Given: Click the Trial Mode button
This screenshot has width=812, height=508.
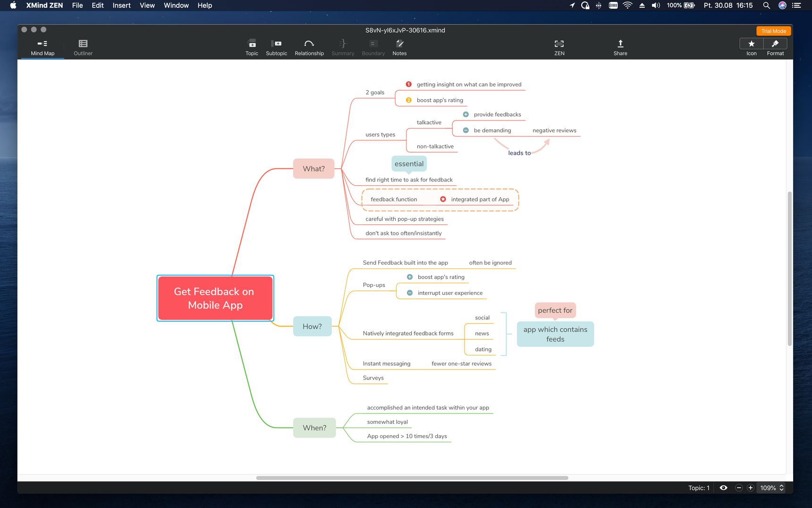Looking at the screenshot, I should pos(773,31).
